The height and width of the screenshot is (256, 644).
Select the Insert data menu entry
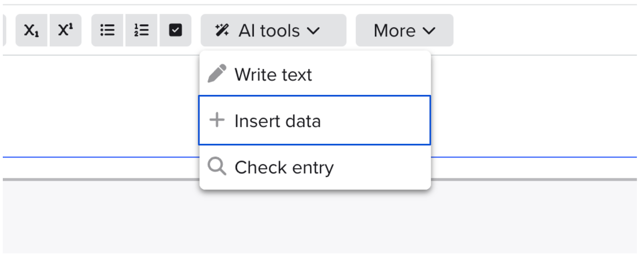pos(315,120)
